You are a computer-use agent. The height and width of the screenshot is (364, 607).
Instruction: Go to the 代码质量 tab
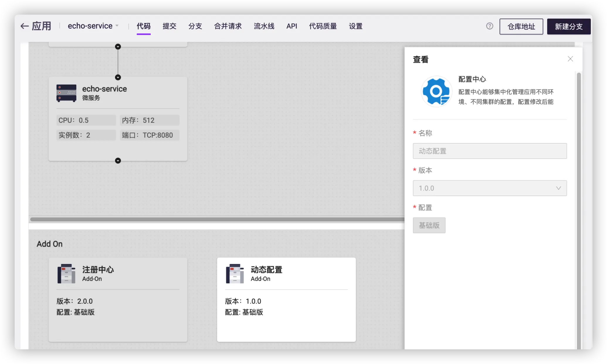[323, 26]
